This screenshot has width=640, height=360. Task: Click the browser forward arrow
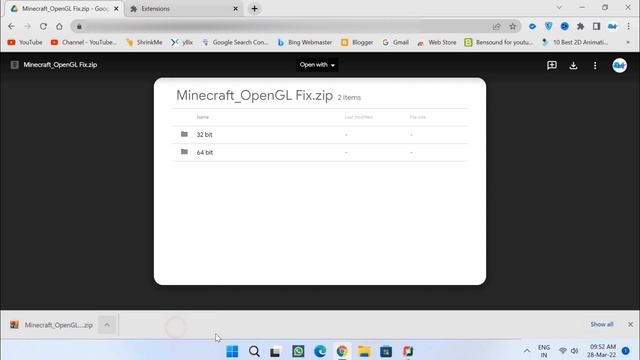click(x=27, y=26)
